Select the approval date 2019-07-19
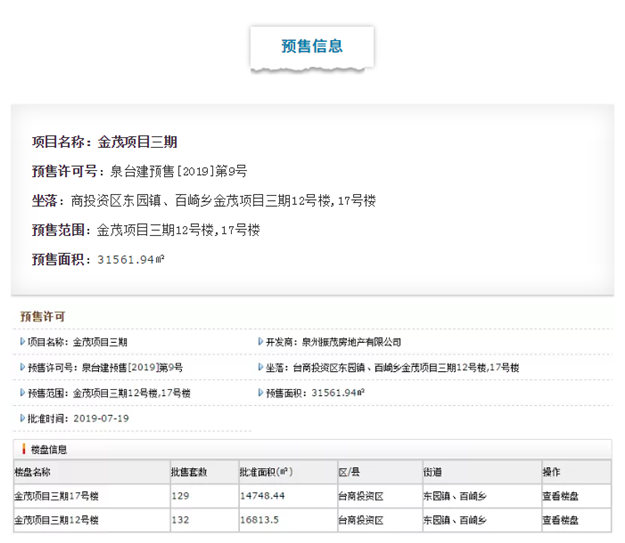The height and width of the screenshot is (543, 625). point(101,418)
